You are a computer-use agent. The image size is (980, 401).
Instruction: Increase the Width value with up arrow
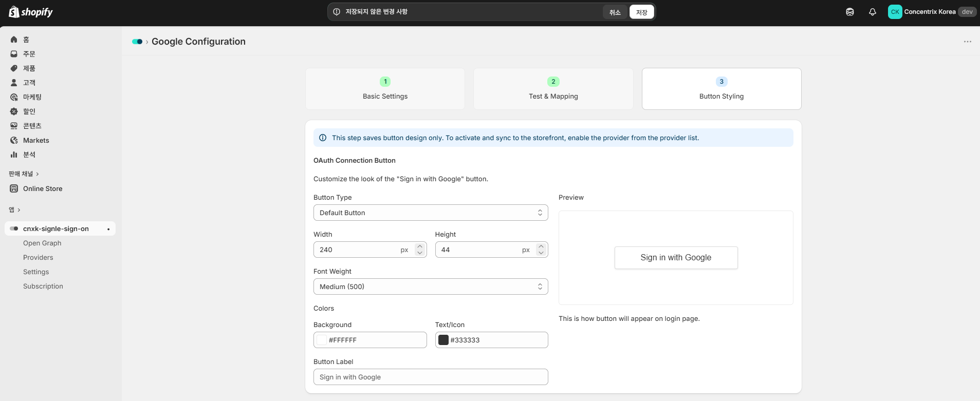pyautogui.click(x=420, y=246)
